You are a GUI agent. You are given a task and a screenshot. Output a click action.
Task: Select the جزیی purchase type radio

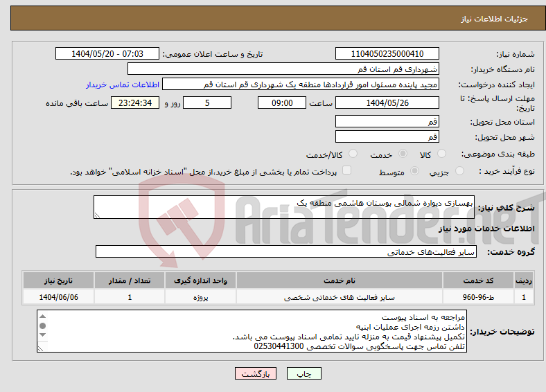click(459, 170)
